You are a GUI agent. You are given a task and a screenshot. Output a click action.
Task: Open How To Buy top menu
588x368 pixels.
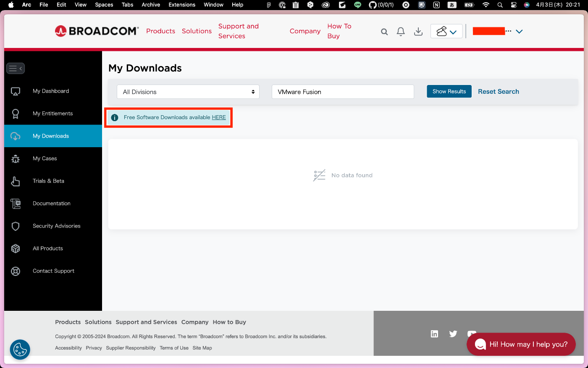click(339, 31)
